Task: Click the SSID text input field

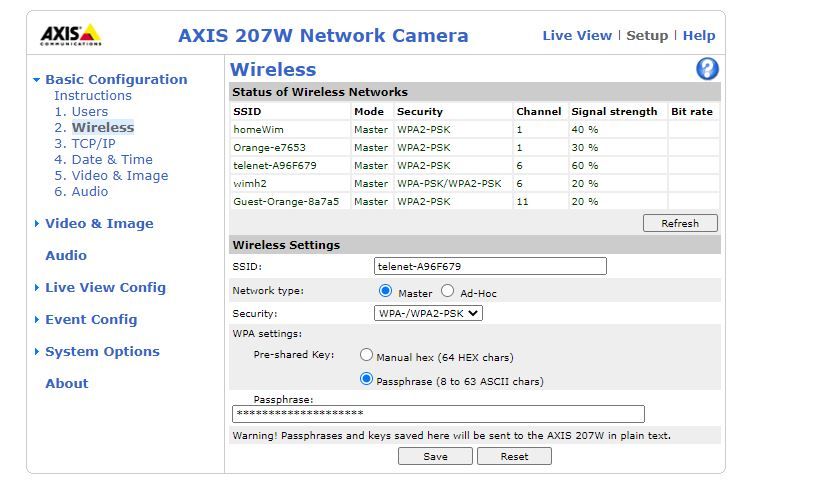Action: pyautogui.click(x=490, y=266)
